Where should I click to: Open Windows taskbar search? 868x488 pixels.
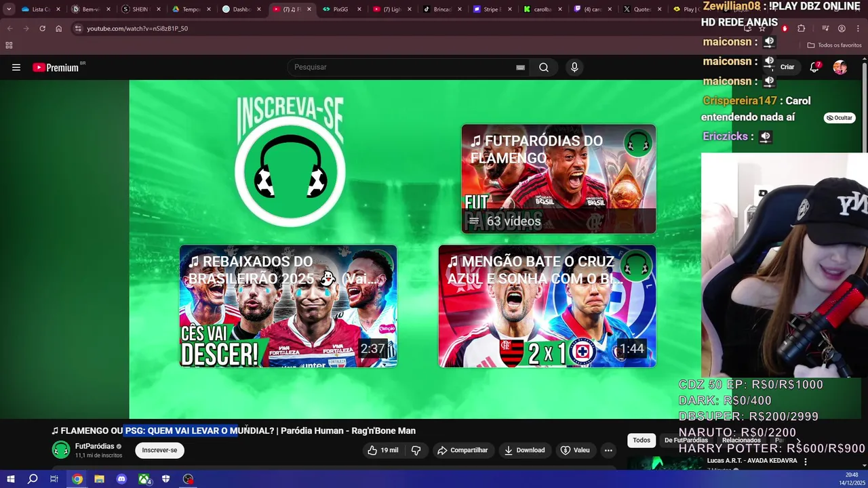coord(33,479)
